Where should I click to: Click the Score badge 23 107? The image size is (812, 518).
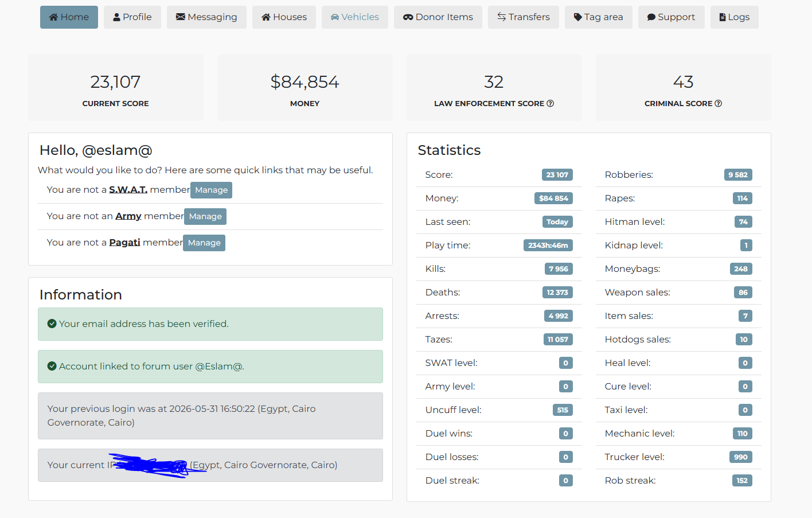pos(557,175)
